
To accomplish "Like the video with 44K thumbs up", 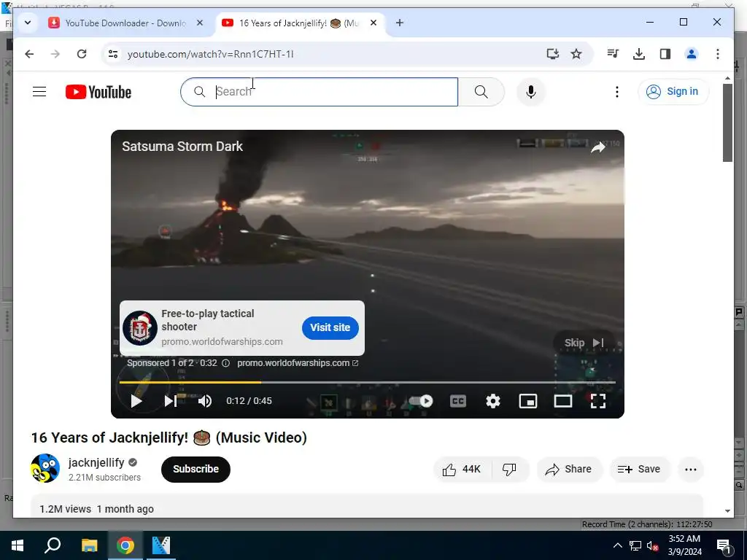I will (462, 470).
